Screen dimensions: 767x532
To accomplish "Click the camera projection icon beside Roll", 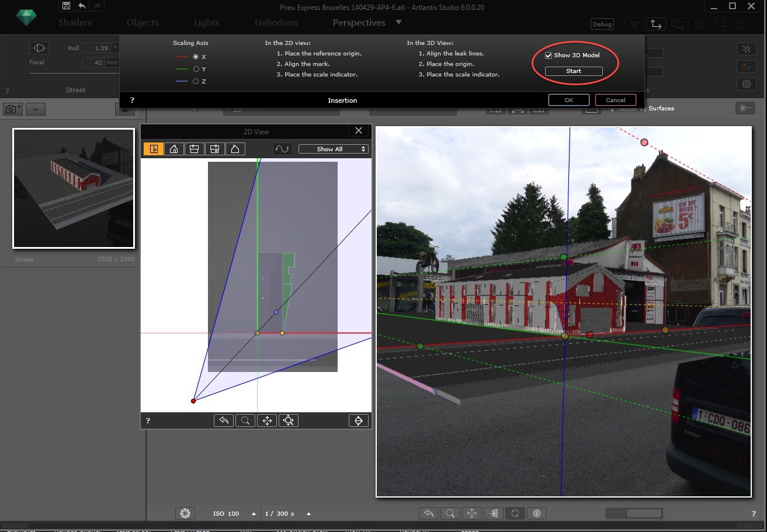I will click(x=39, y=48).
